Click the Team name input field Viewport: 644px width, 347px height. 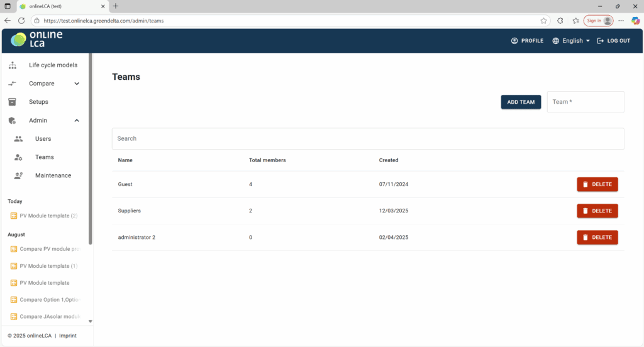coord(585,102)
